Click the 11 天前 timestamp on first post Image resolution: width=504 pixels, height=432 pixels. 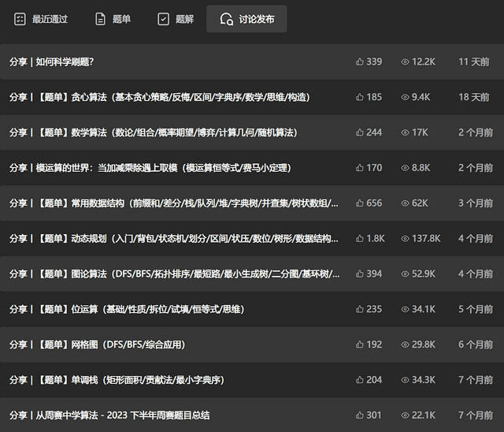click(x=474, y=61)
